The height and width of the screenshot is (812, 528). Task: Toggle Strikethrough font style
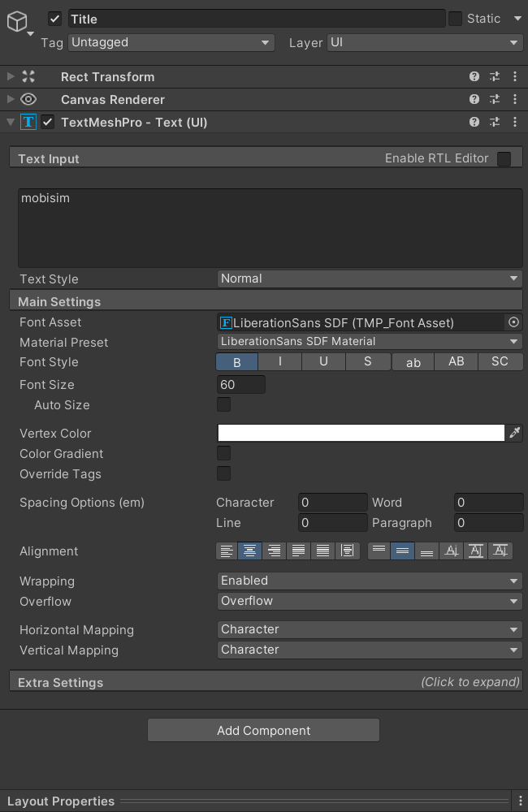tap(368, 361)
